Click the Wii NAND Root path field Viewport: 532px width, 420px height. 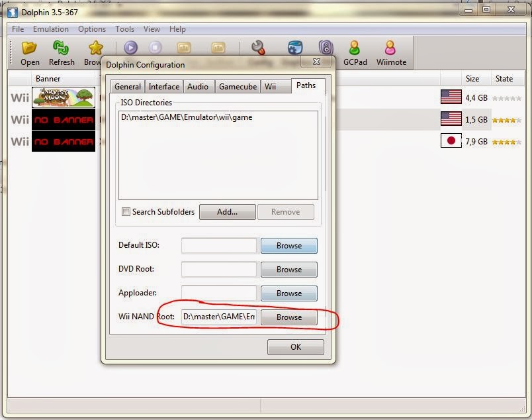click(219, 317)
